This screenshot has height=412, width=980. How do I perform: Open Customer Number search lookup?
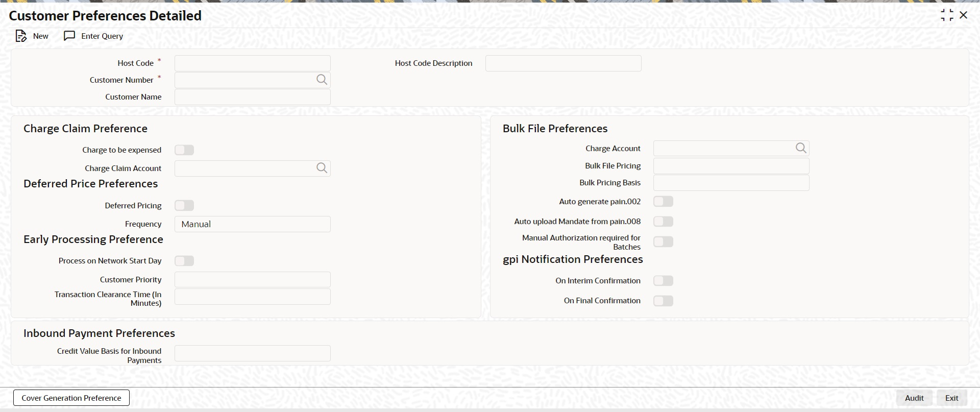coord(322,80)
